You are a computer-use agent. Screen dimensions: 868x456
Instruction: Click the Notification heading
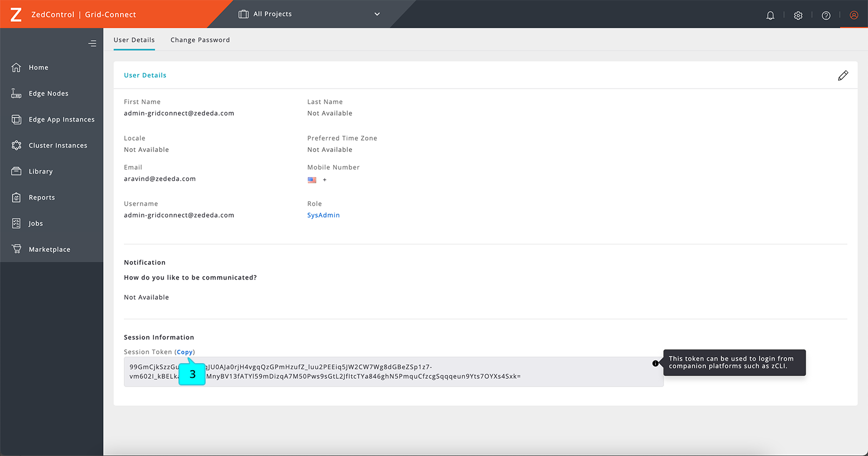point(144,262)
